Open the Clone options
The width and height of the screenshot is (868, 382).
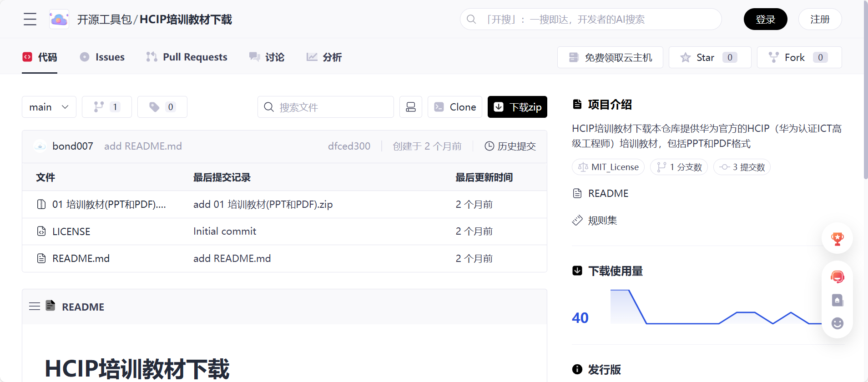455,107
